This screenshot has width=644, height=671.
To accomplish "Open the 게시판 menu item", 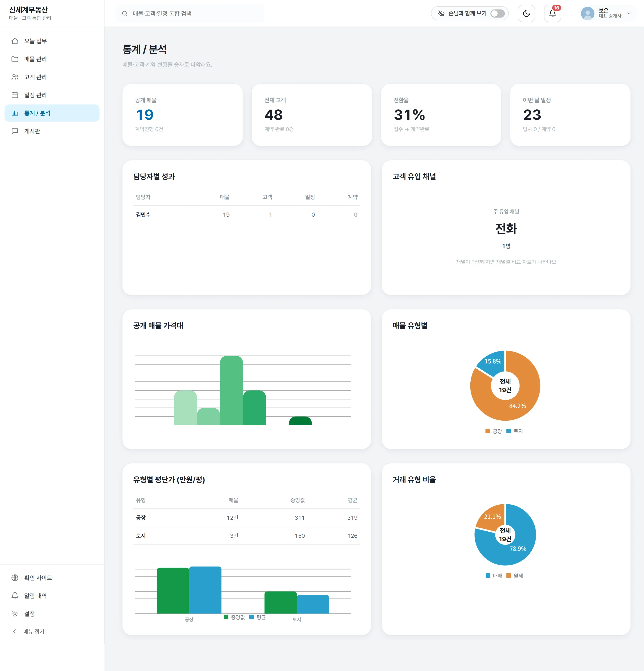I will (52, 131).
